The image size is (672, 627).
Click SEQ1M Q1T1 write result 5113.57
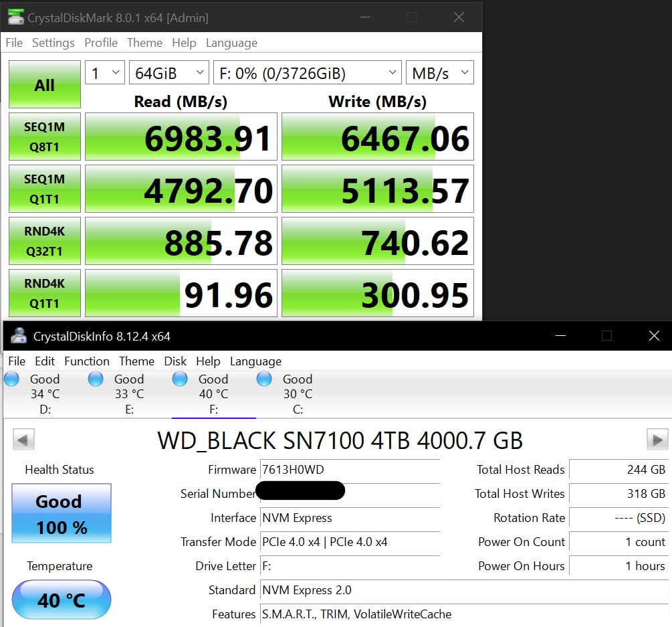point(378,189)
